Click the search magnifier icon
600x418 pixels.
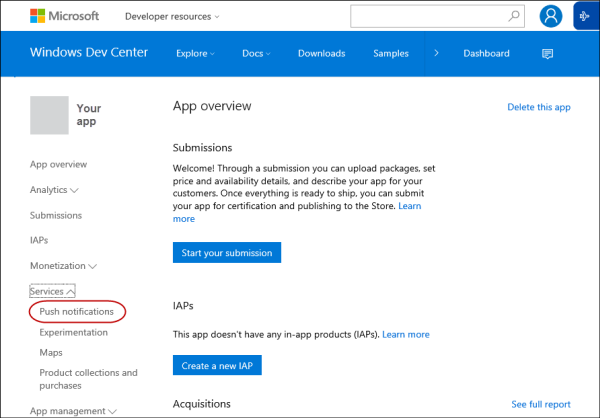pos(514,16)
